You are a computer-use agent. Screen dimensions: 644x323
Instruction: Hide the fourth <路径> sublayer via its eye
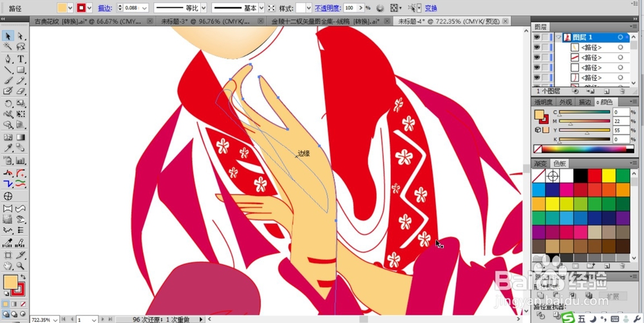537,77
